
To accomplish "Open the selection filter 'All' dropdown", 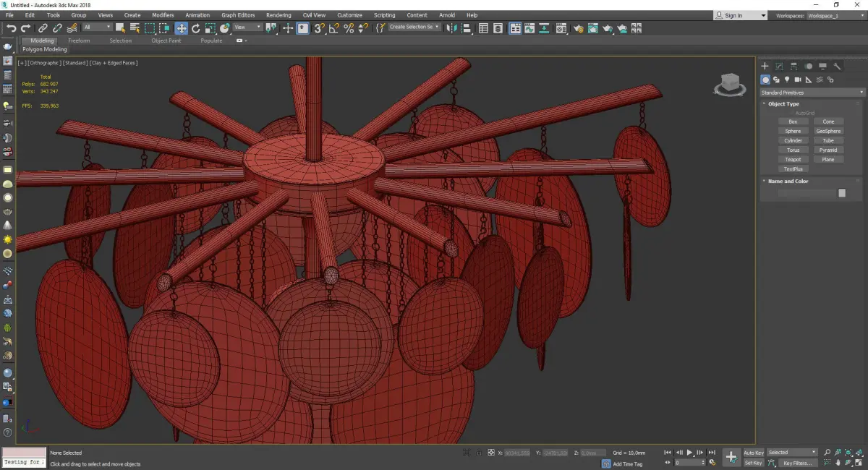I will click(x=97, y=27).
